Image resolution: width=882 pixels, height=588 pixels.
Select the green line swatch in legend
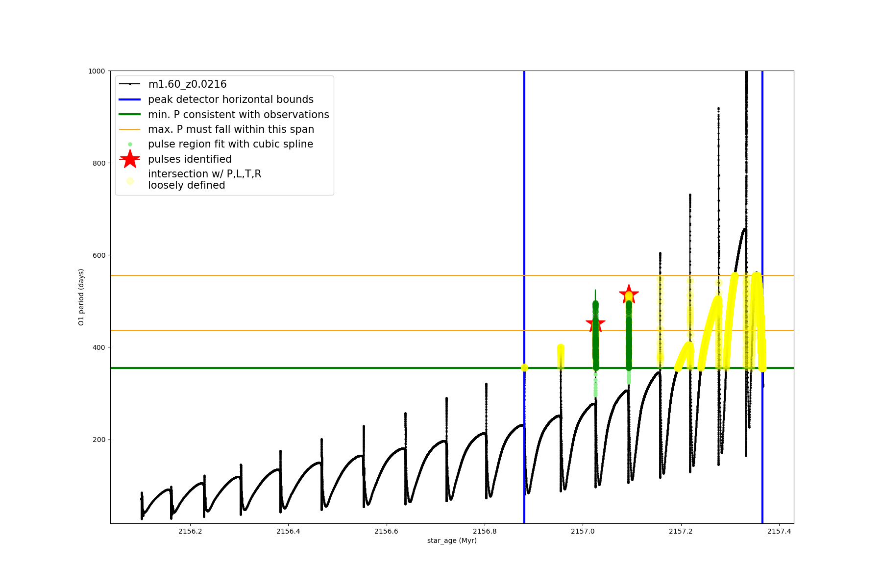tap(130, 115)
